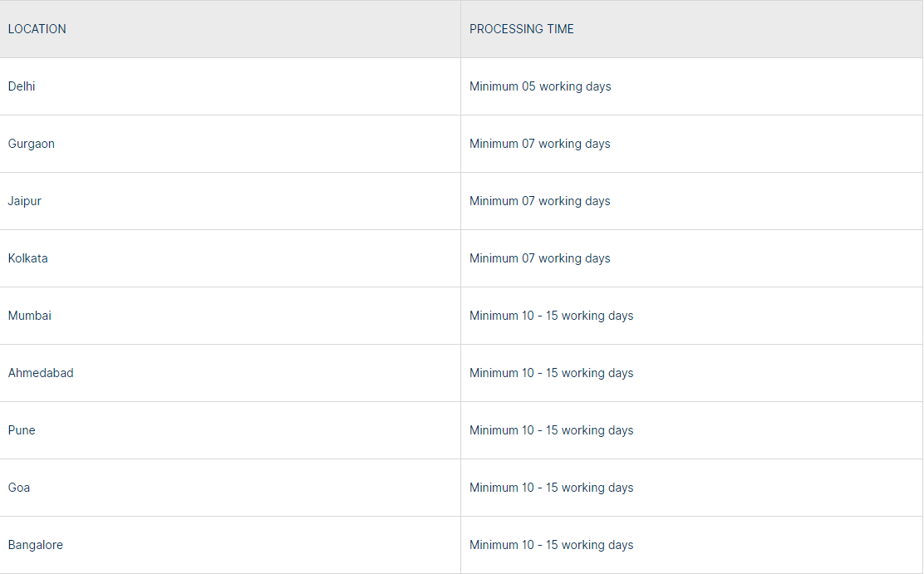Click the PROCESSING TIME column header
Viewport: 924px width, 574px height.
pos(692,29)
